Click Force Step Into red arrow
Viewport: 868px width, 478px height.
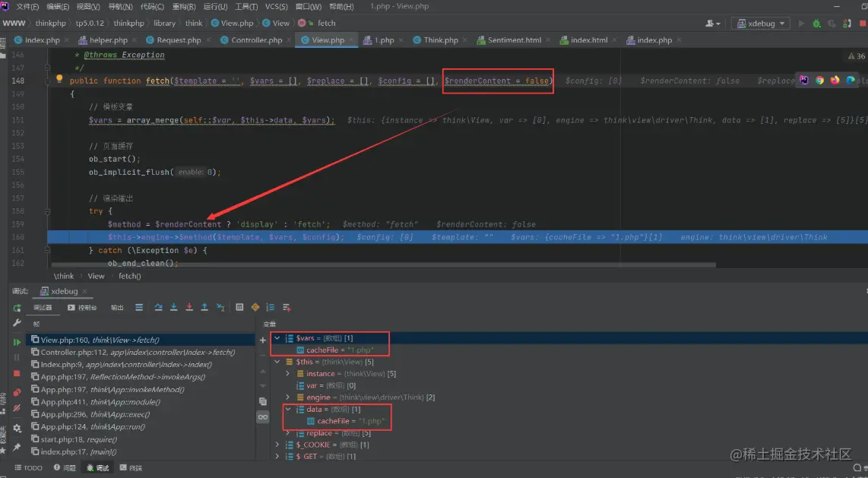(x=189, y=308)
